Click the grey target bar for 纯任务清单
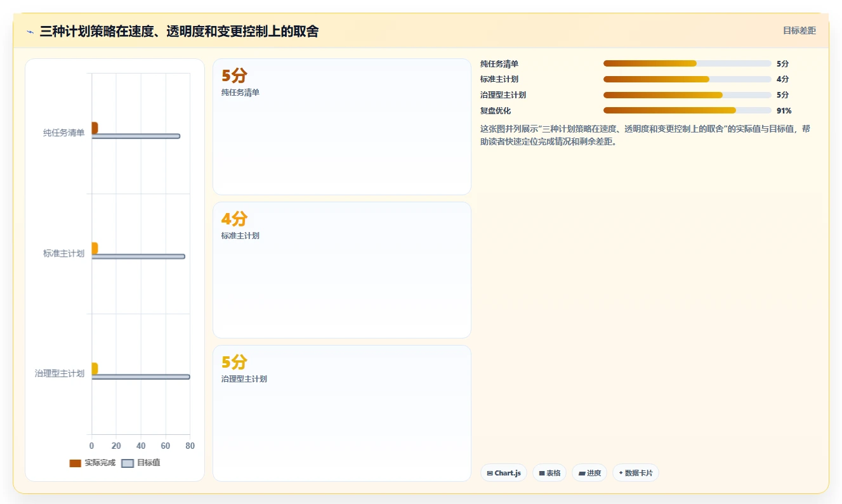Viewport: 842px width, 504px height. [x=136, y=136]
